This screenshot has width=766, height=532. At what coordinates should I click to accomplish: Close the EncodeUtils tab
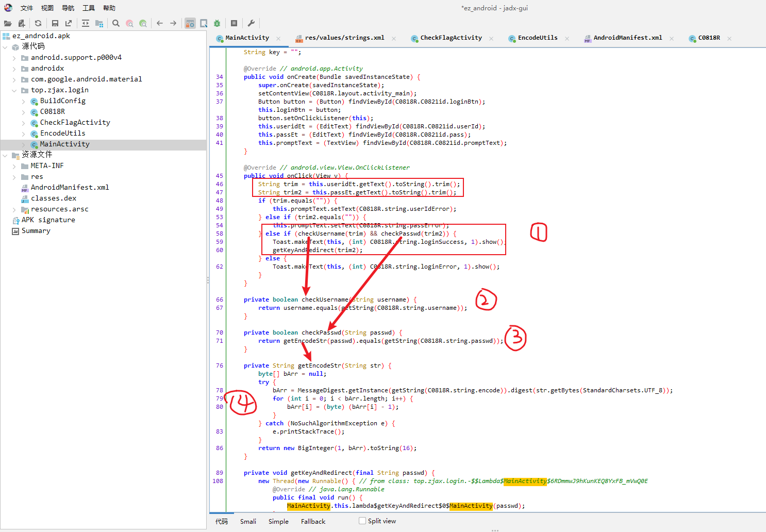click(x=567, y=39)
